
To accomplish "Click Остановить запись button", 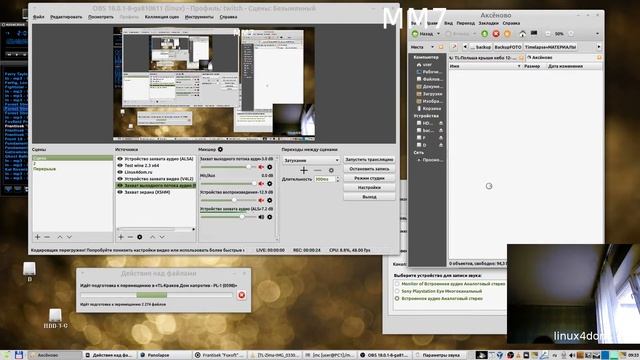I will [369, 169].
